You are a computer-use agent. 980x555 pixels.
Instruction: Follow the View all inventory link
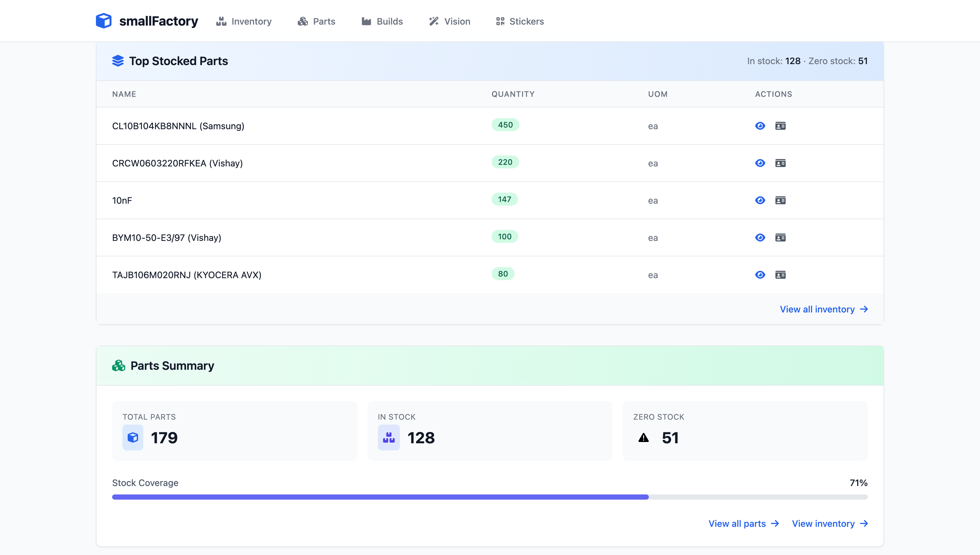[x=823, y=309]
